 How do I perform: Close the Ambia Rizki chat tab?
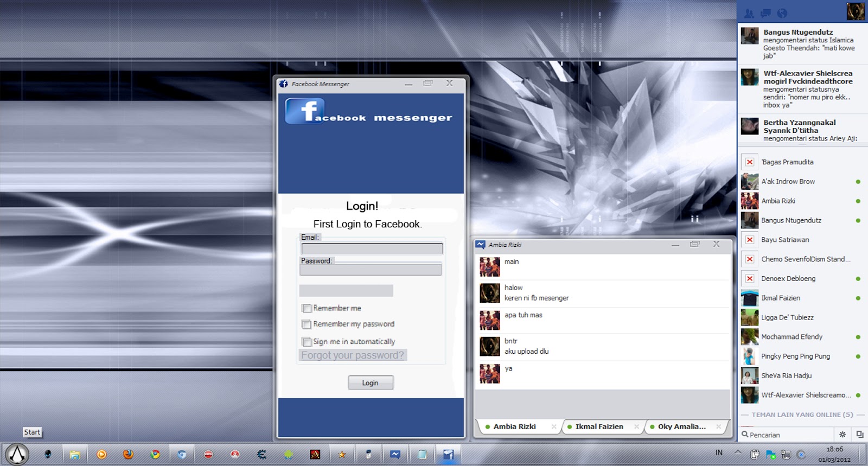pos(554,426)
